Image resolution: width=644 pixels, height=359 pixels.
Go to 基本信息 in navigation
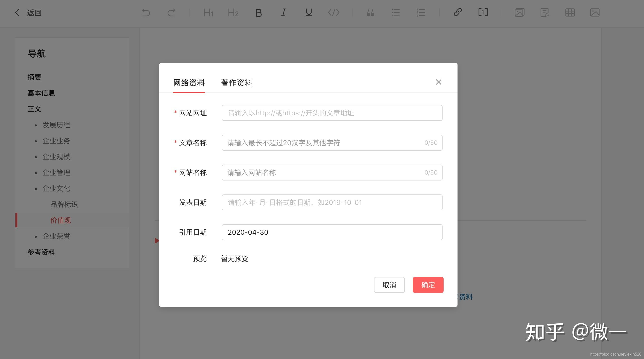[41, 93]
